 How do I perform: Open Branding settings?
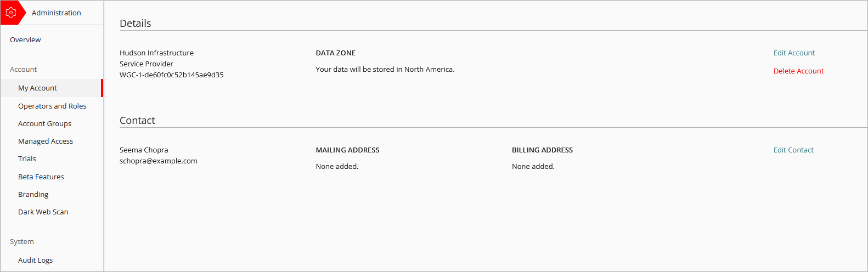[x=33, y=195]
